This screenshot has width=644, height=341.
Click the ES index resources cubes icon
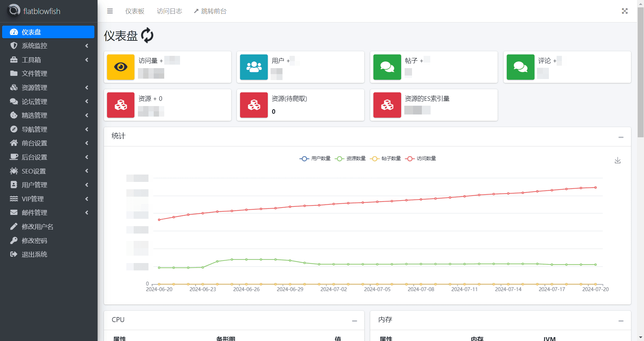coord(387,105)
